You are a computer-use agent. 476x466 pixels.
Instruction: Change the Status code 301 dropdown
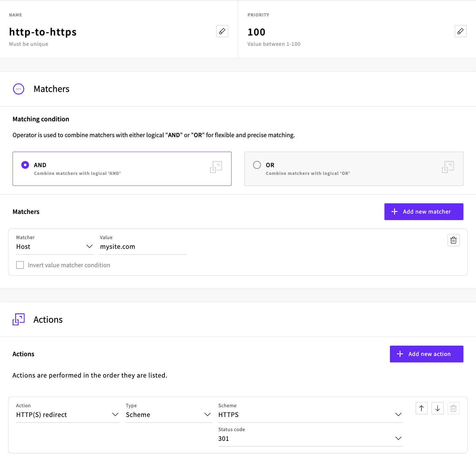[310, 439]
